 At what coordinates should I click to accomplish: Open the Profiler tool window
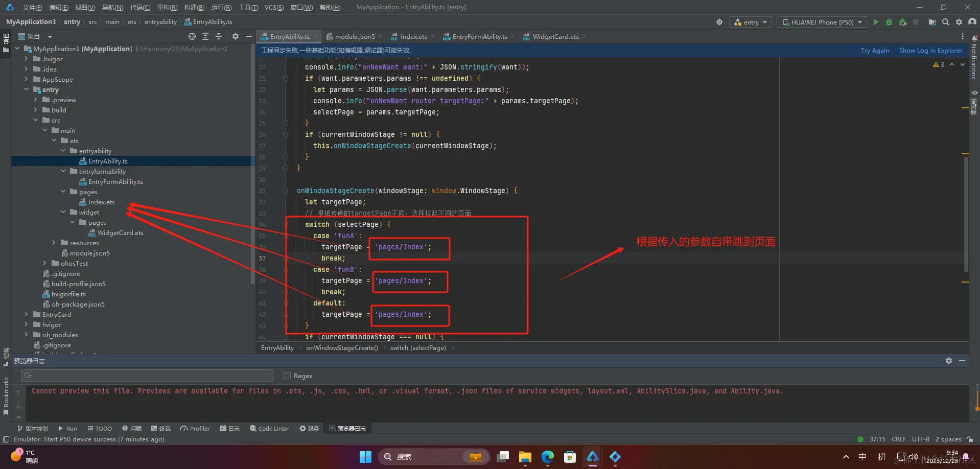[x=195, y=429]
